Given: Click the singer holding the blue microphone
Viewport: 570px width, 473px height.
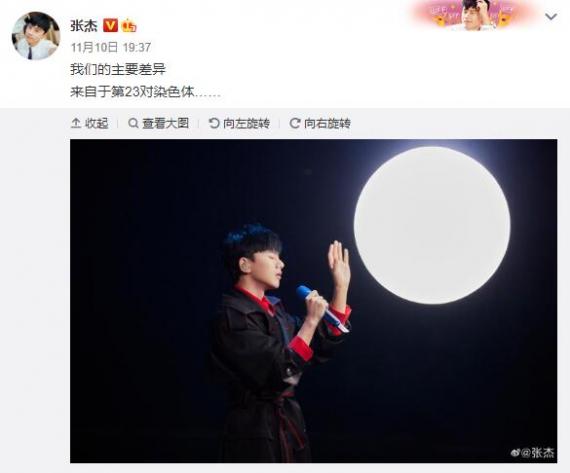Looking at the screenshot, I should point(282,342).
